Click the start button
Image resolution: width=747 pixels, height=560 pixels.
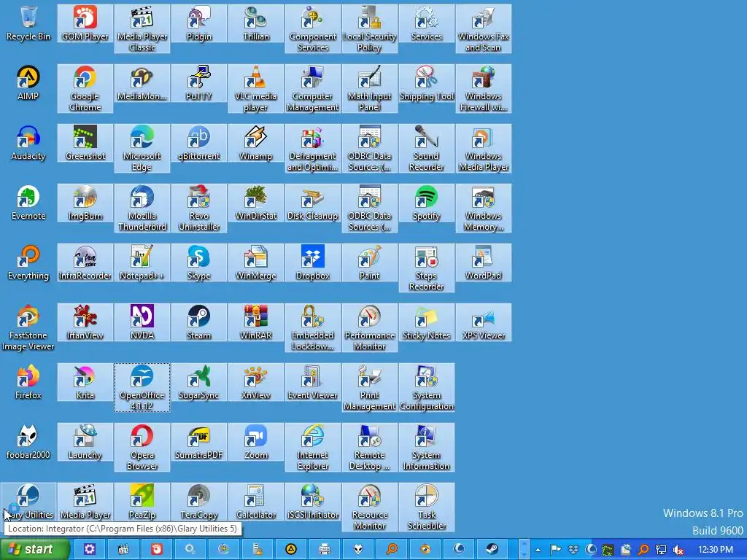tap(35, 549)
